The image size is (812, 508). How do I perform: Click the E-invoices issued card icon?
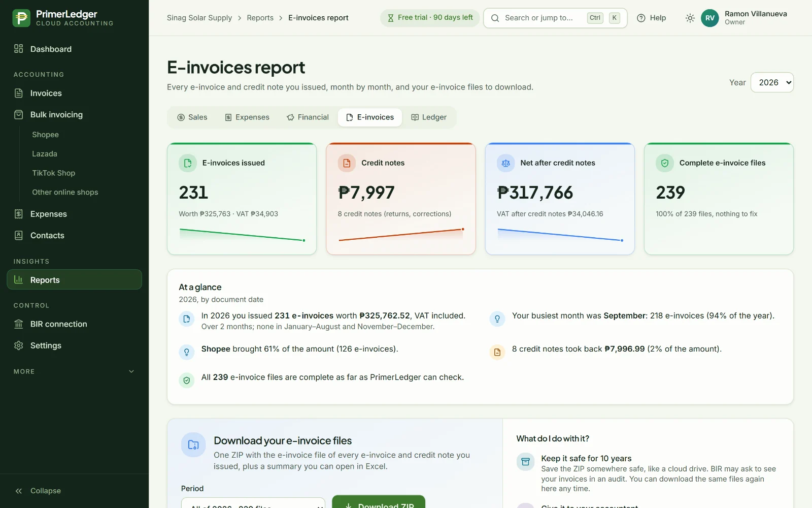(188, 163)
